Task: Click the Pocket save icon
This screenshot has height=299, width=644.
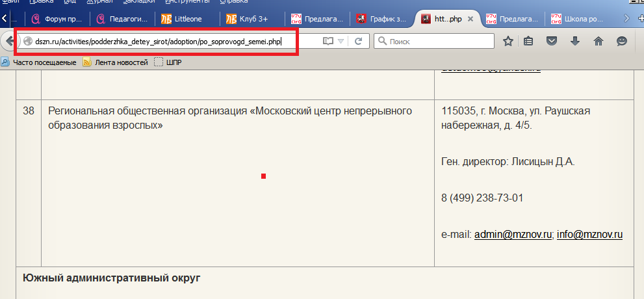Action: (x=552, y=42)
